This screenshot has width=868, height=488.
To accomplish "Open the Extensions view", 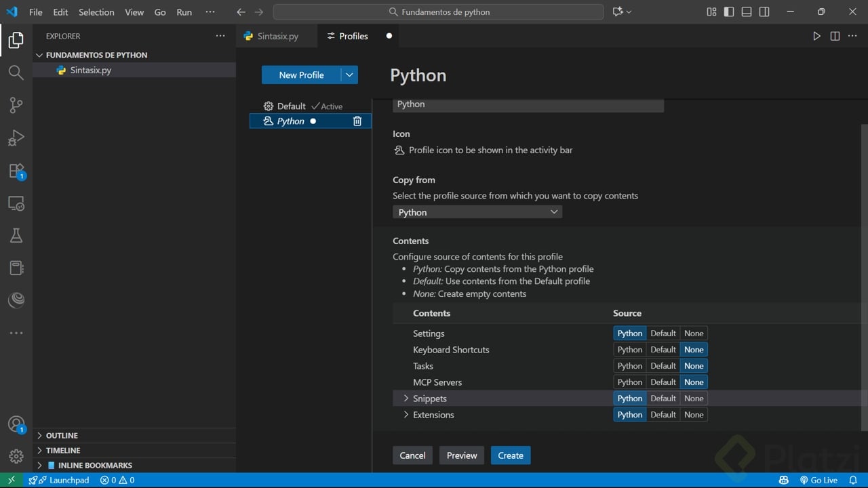I will click(x=16, y=171).
